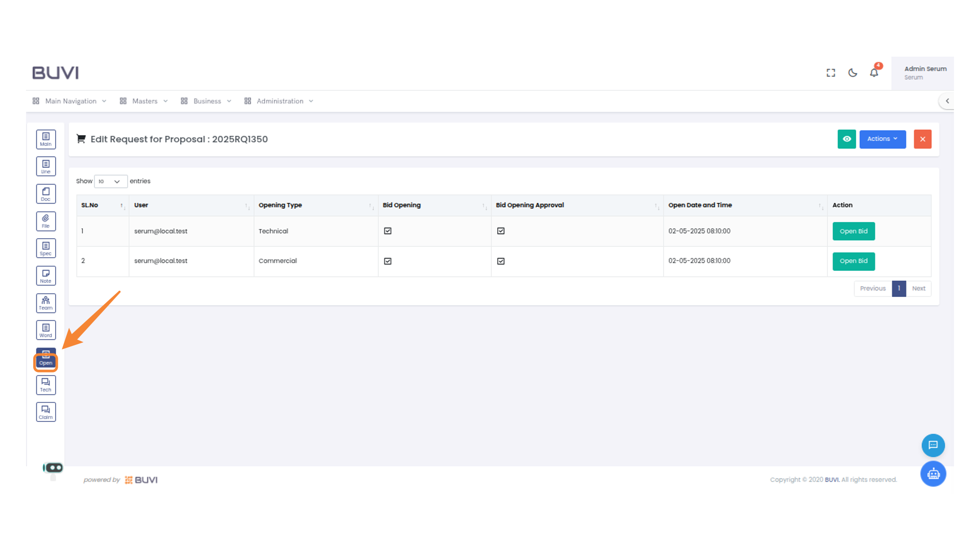Screen dimensions: 980x551
Task: Go to the Team sidebar section
Action: tap(46, 303)
